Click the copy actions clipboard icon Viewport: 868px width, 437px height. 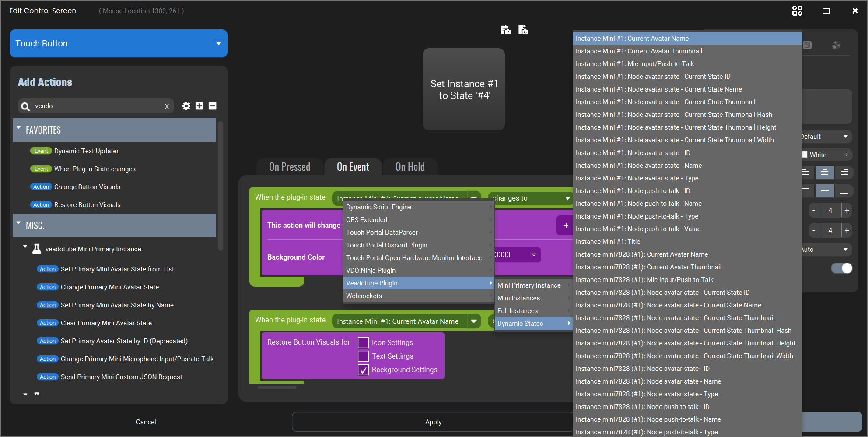(505, 29)
